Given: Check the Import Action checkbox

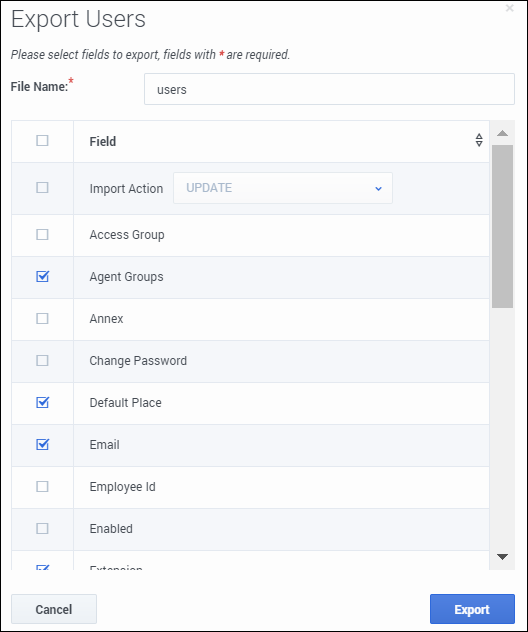Looking at the screenshot, I should 42,187.
